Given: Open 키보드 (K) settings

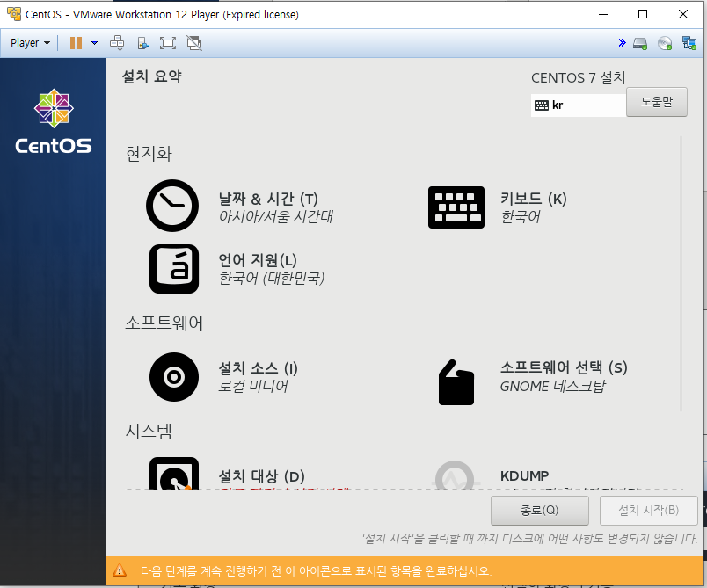Looking at the screenshot, I should coord(534,207).
